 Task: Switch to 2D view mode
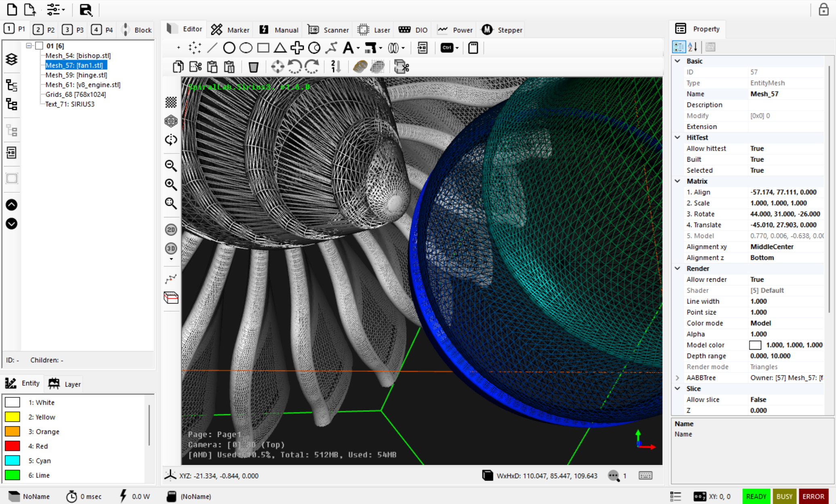tap(171, 230)
